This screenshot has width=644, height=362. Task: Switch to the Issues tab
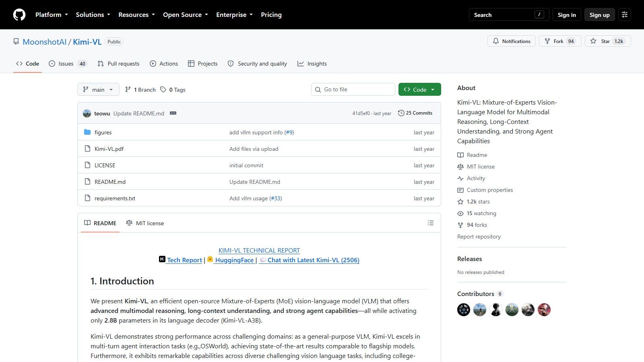pos(68,64)
